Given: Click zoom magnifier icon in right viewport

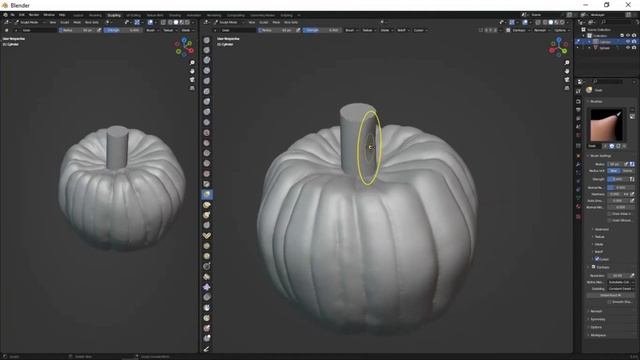Looking at the screenshot, I should (567, 62).
